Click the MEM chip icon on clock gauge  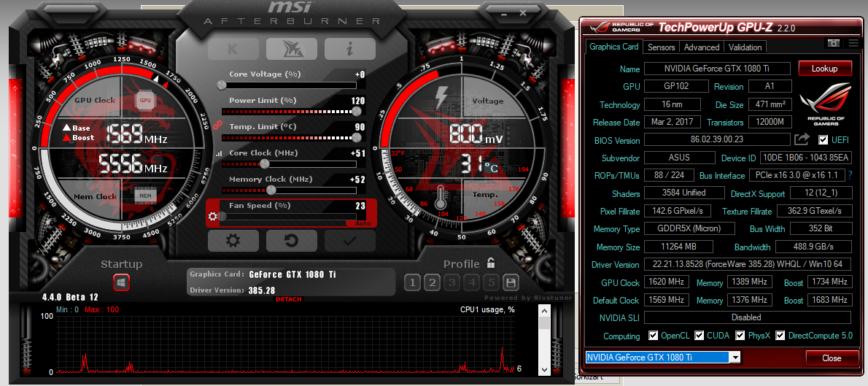[145, 196]
